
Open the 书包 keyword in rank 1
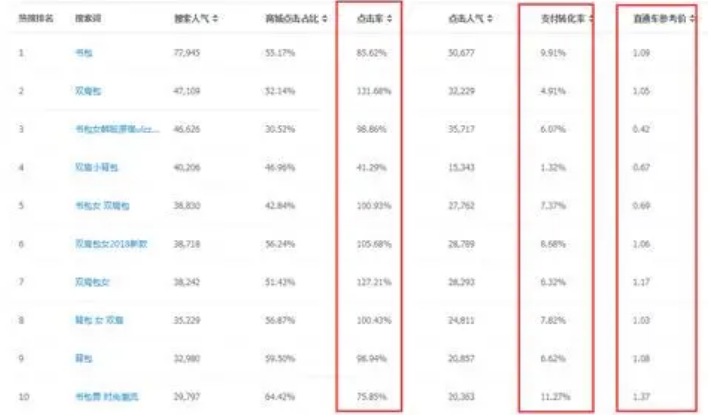84,53
